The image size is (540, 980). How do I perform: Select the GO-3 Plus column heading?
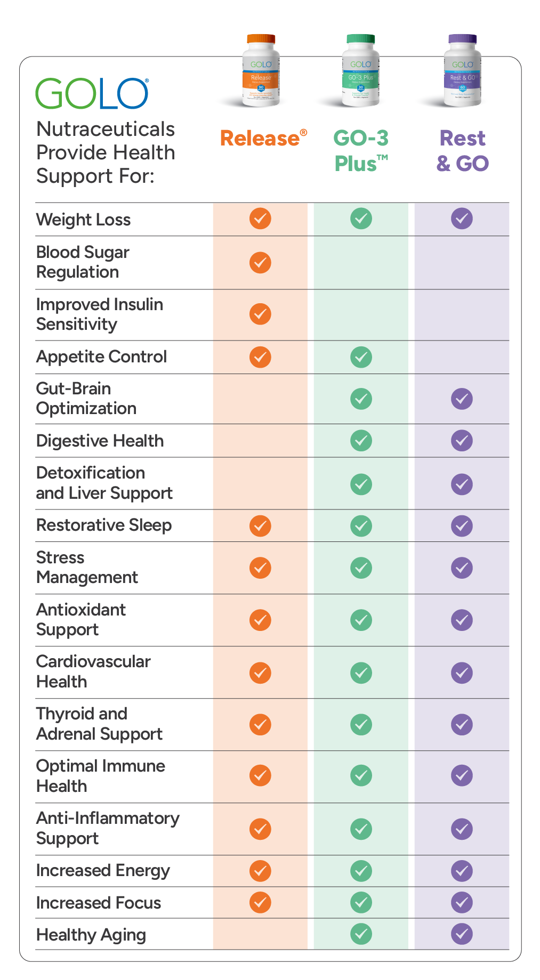(x=361, y=151)
